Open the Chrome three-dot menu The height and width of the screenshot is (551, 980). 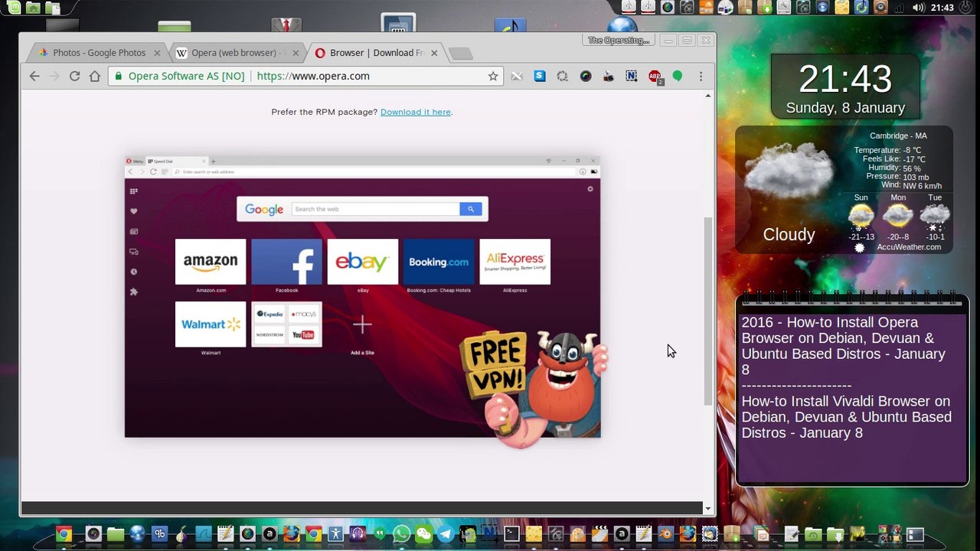(701, 76)
